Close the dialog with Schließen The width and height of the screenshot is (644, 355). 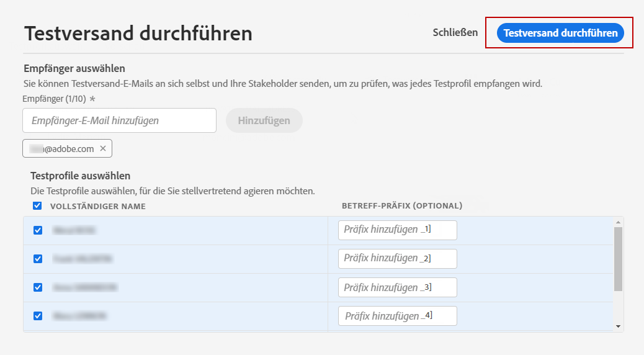click(455, 32)
